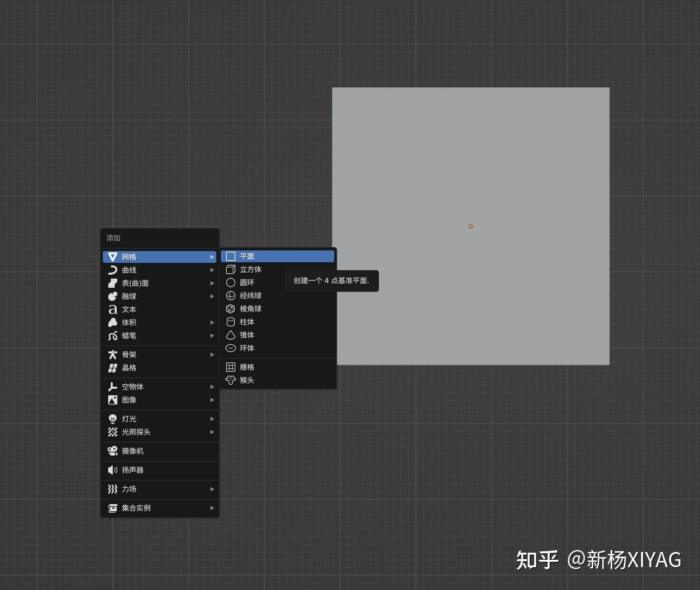700x590 pixels.
Task: Choose 经纬球 from the mesh submenu
Action: 277,296
